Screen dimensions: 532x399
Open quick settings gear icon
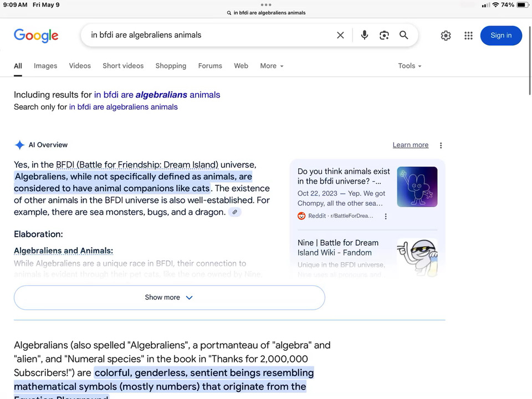coord(446,35)
